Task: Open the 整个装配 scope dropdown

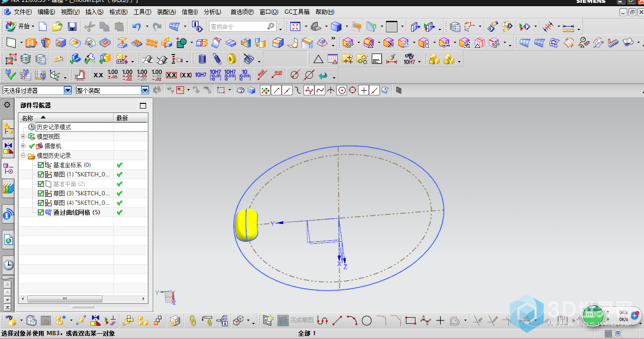Action: click(145, 90)
